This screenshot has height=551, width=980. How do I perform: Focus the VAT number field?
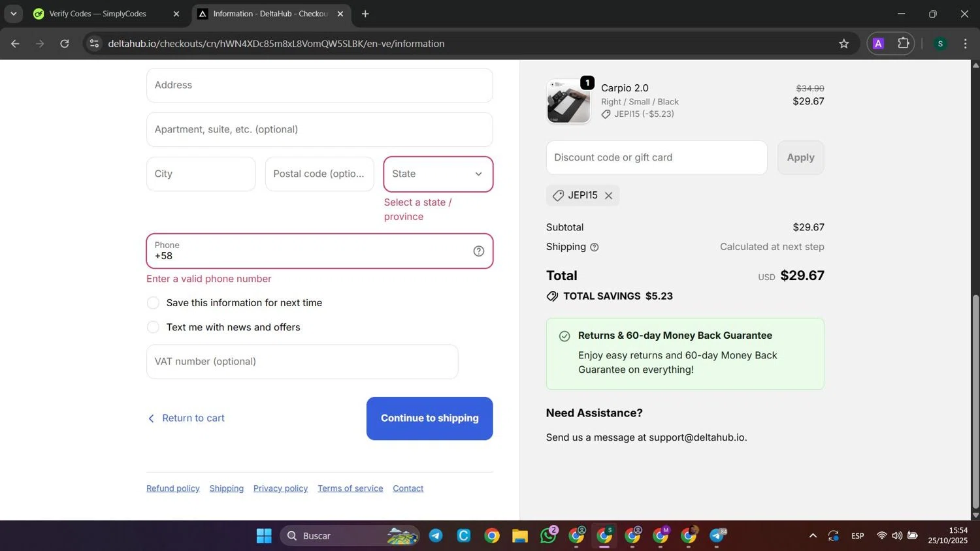click(x=302, y=362)
